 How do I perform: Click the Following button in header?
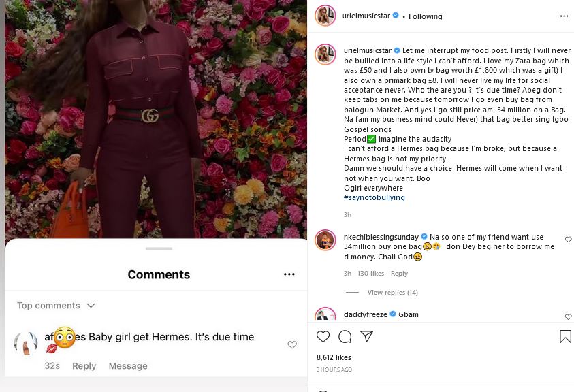[426, 16]
